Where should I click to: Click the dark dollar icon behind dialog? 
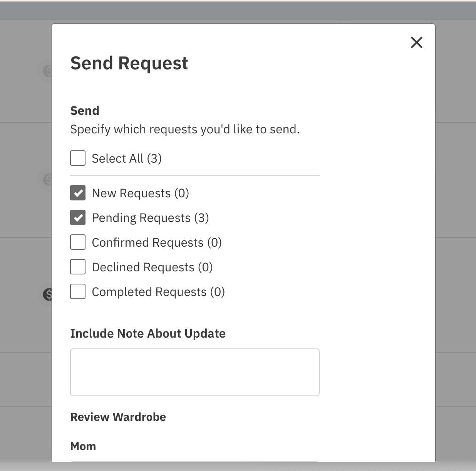coord(47,294)
